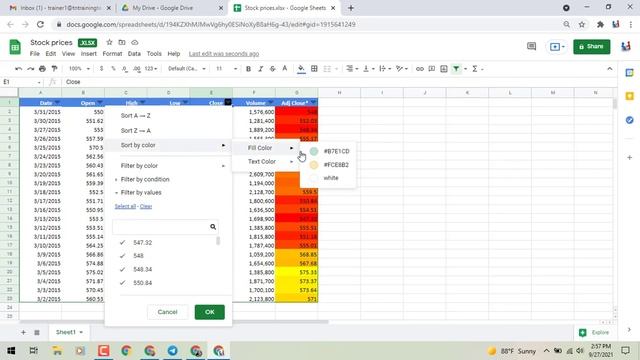The width and height of the screenshot is (640, 360).
Task: Collapse the Filter by values section
Action: pyautogui.click(x=140, y=193)
